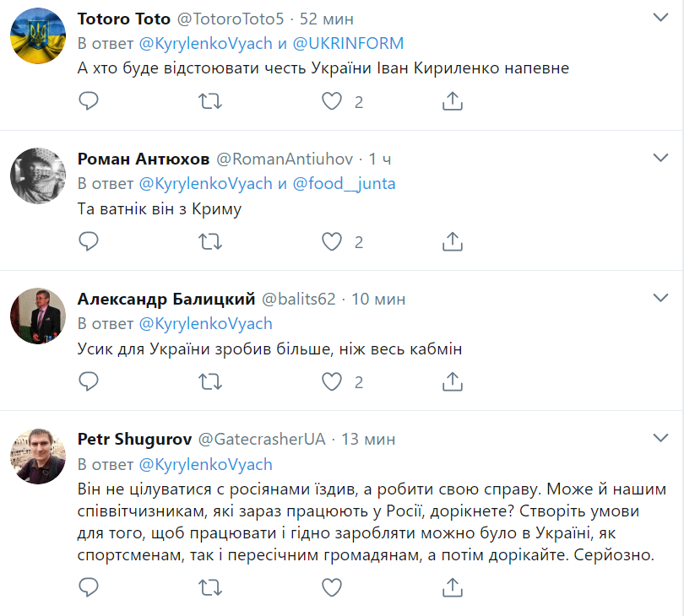Open more options for Totoro Toto's tweet
Viewport: 684px width, 616px height.
tap(661, 18)
